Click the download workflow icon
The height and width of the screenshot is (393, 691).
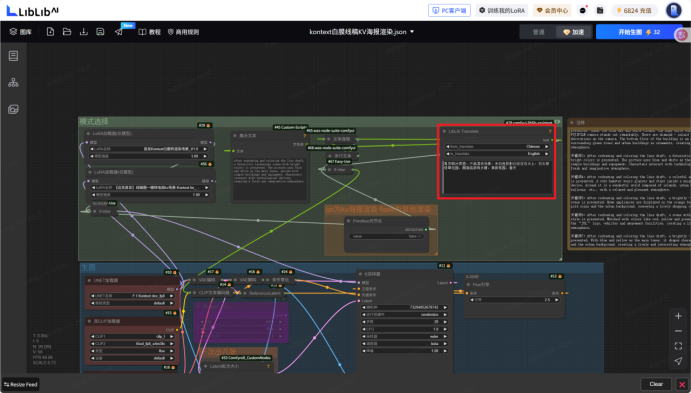click(84, 32)
